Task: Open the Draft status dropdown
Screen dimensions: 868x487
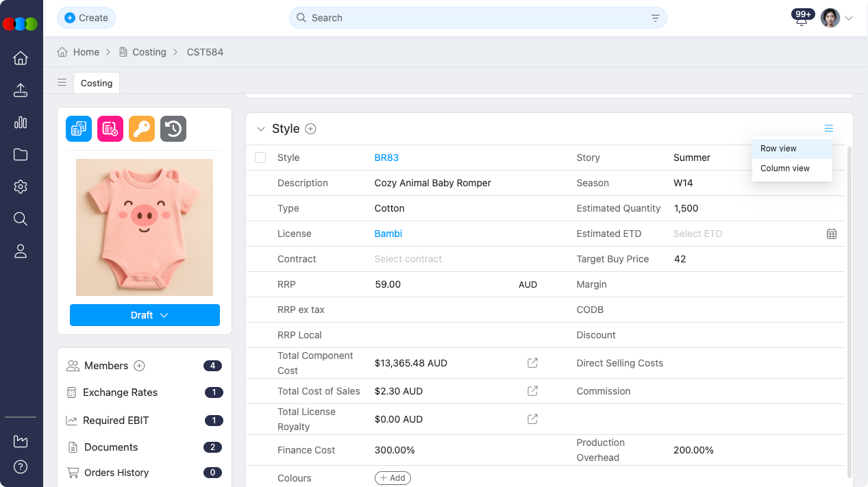Action: (x=145, y=315)
